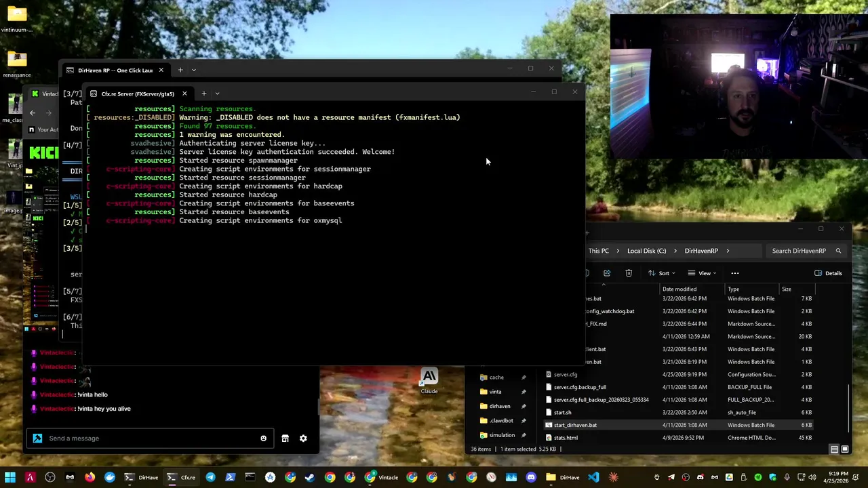Open Telegram from the taskbar
The height and width of the screenshot is (488, 868).
coord(210,478)
